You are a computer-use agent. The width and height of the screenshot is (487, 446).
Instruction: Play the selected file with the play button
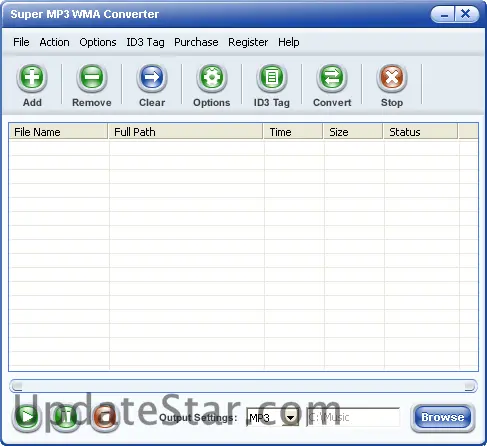27,417
